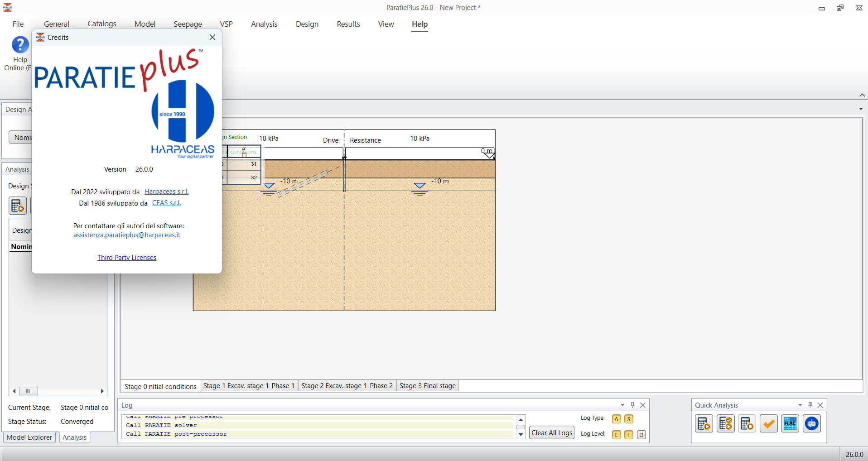
Task: Collapse the ribbon with the chevron arrow
Action: (862, 95)
